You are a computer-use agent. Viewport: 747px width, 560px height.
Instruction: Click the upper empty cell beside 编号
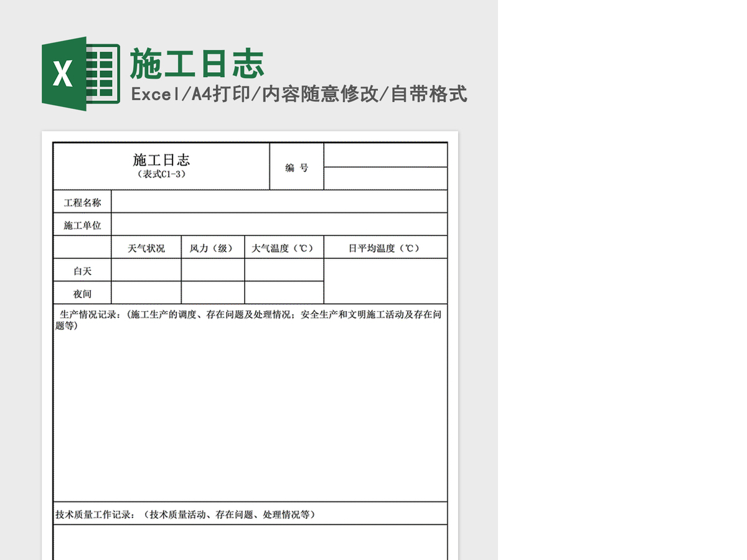pyautogui.click(x=385, y=155)
